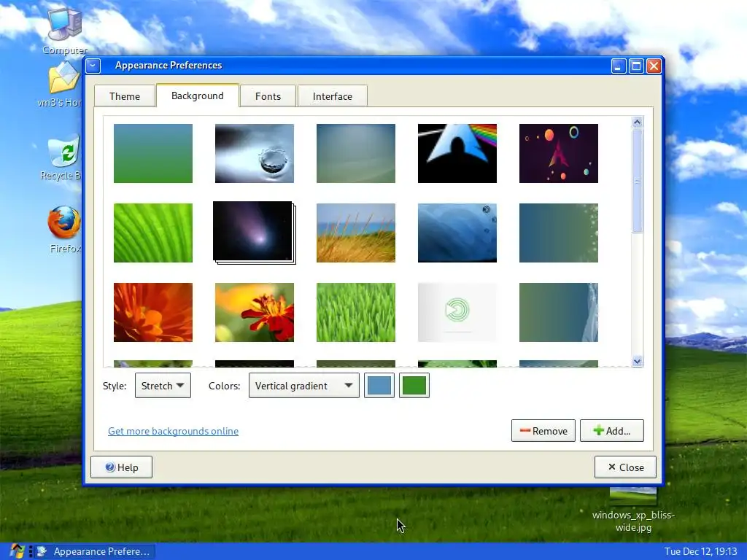Switch to the Background tab
The width and height of the screenshot is (747, 560).
(197, 96)
